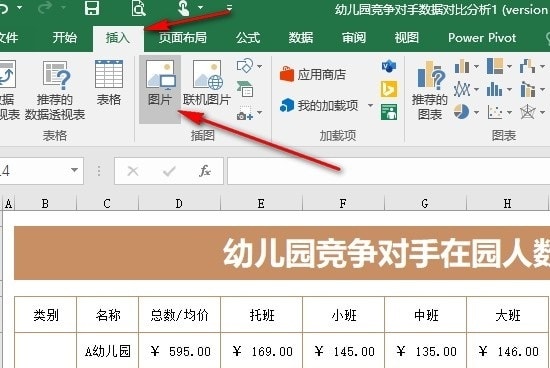The image size is (550, 368).
Task: Click the radar chart icon
Action: click(x=528, y=112)
